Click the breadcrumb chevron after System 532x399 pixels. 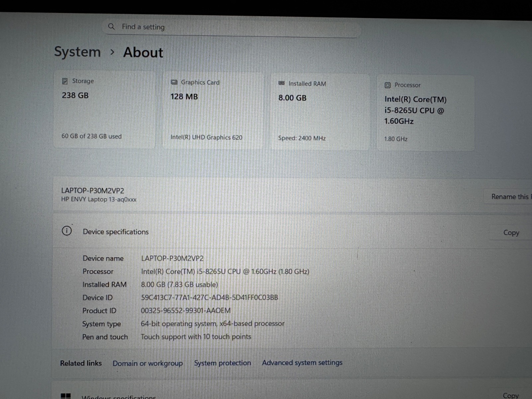click(112, 52)
